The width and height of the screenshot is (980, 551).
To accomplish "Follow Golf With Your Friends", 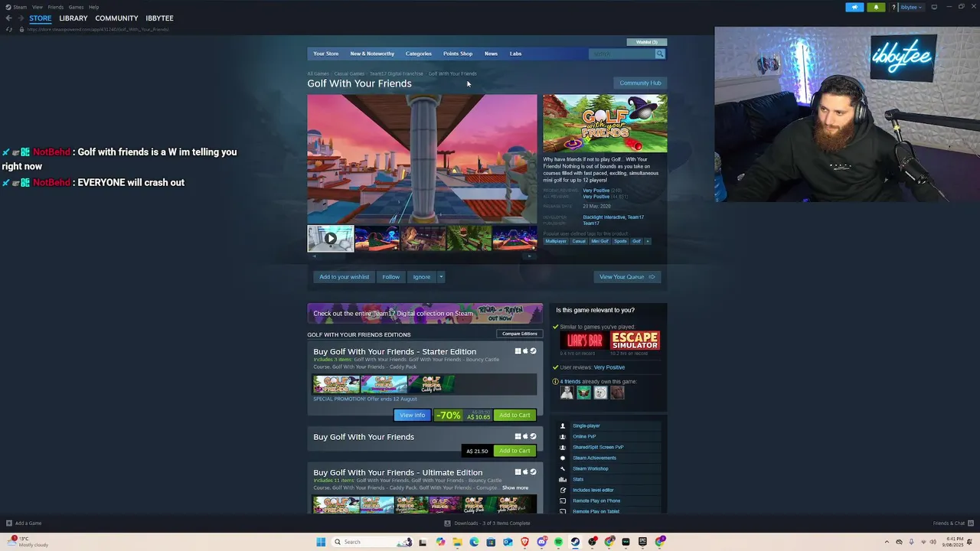I will pos(390,277).
